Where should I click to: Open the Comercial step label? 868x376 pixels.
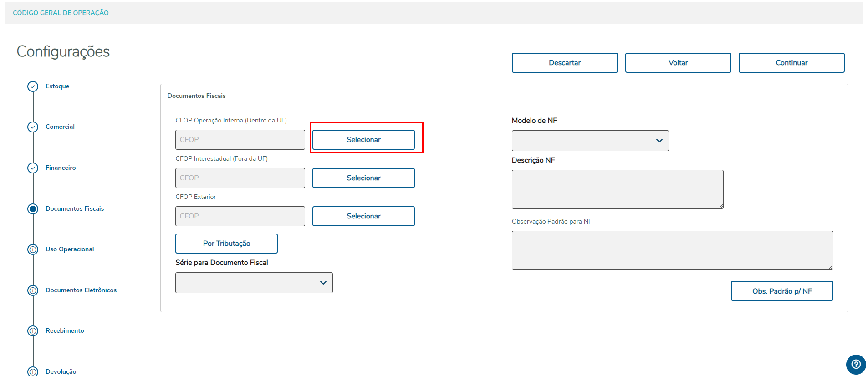60,127
